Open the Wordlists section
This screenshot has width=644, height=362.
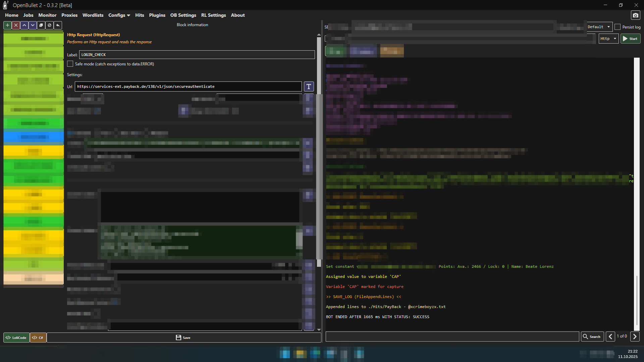click(x=93, y=15)
